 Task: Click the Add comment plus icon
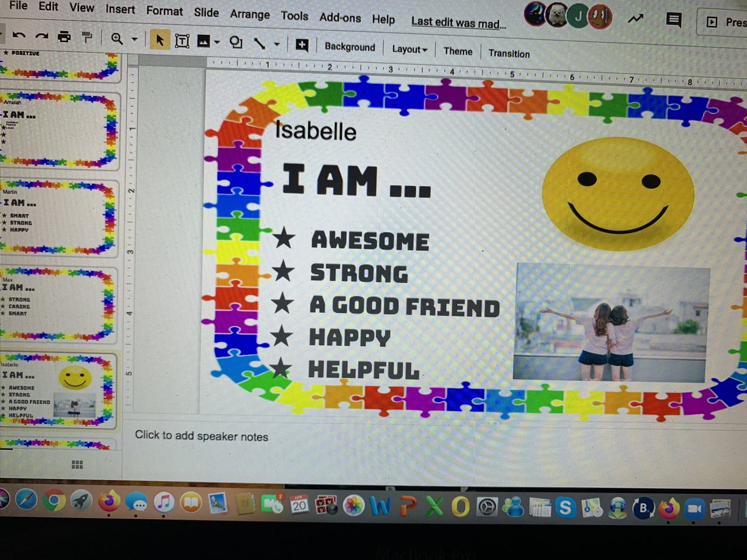(x=302, y=45)
